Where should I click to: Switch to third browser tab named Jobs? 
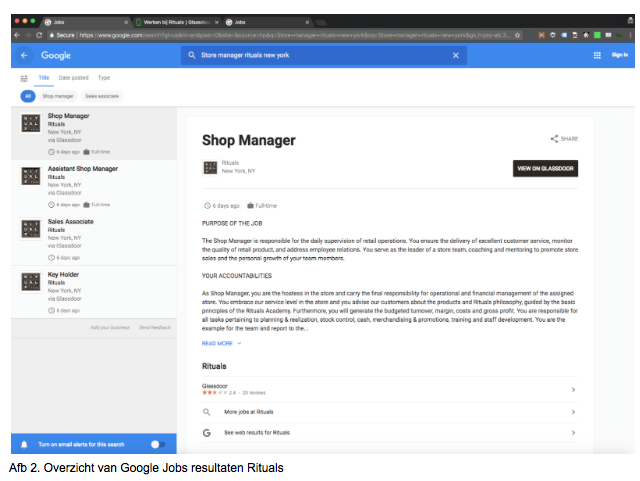267,22
